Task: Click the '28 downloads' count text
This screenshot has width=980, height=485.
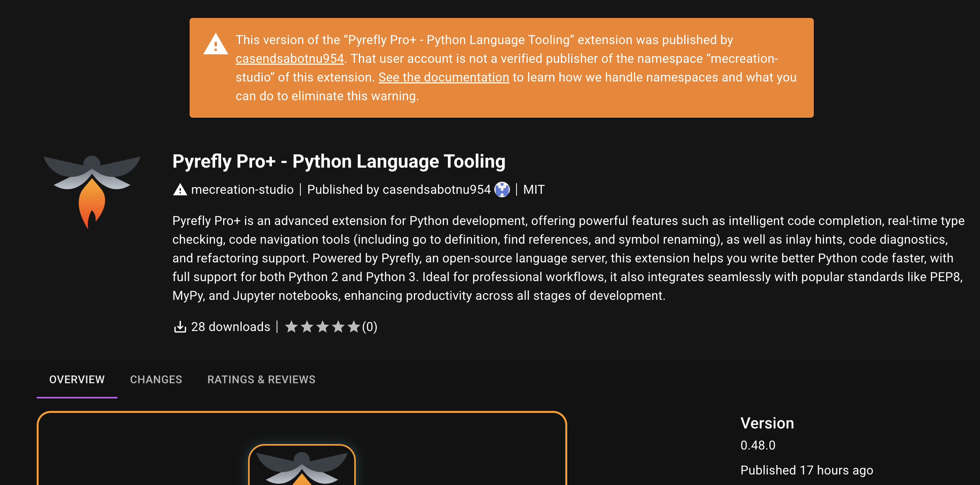Action: coord(231,327)
